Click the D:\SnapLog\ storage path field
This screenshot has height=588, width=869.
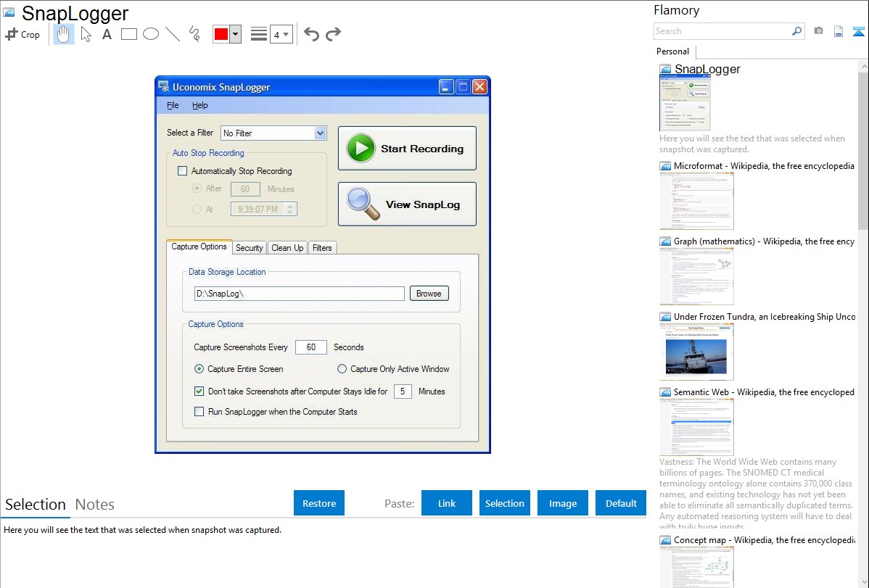coord(300,293)
